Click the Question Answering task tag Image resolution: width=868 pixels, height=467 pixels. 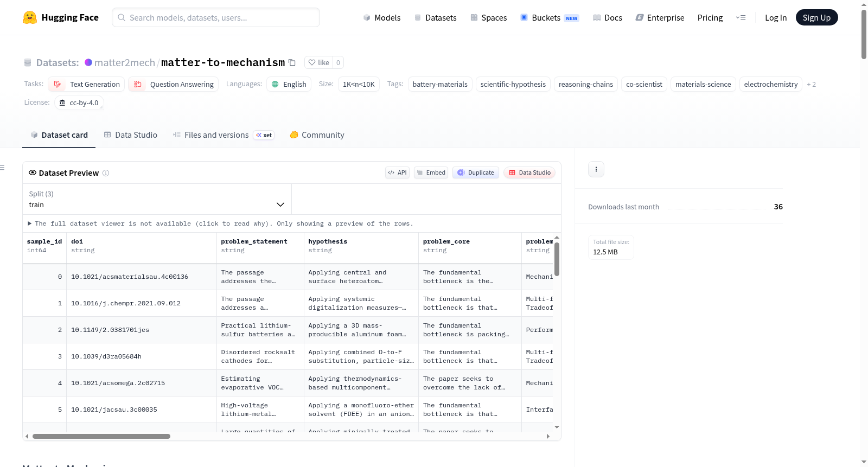coord(174,84)
